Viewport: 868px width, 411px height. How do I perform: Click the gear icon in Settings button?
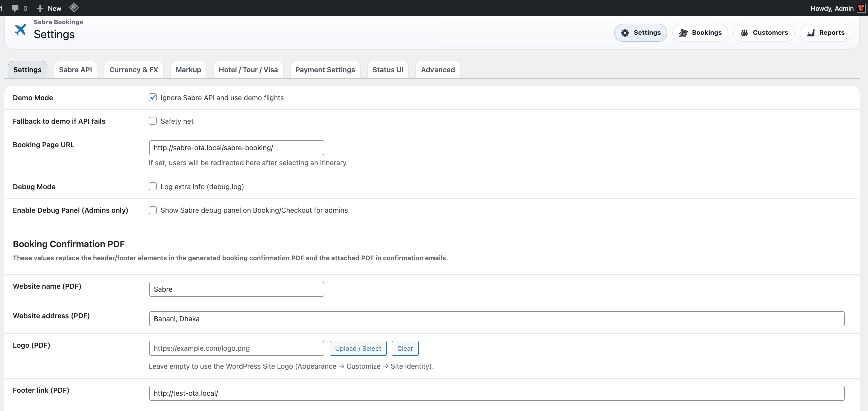625,33
